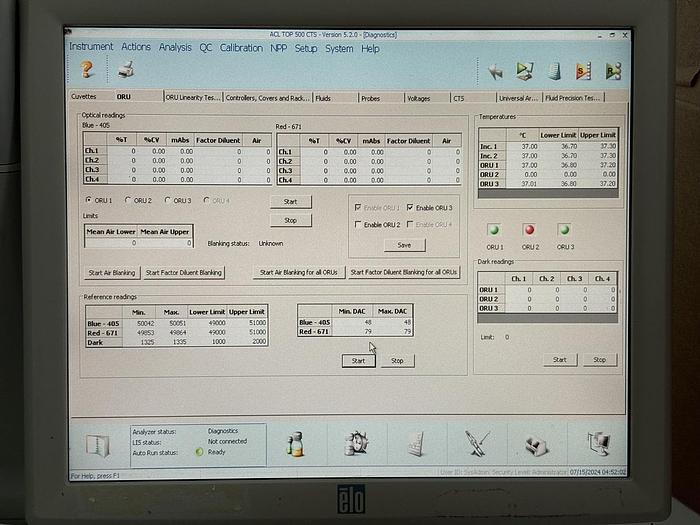Screen dimensions: 700x525
Task: Click the Mean Air Lower value cell
Action: point(110,242)
